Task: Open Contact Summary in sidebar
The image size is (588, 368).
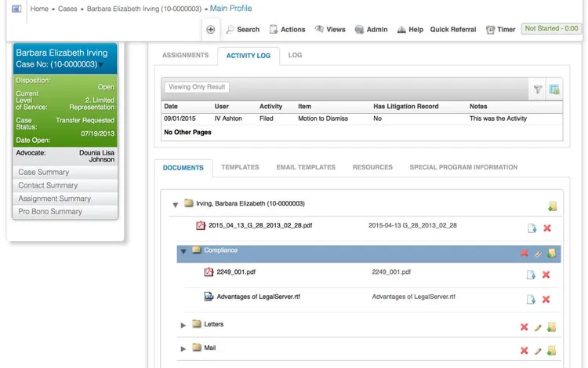Action: click(x=65, y=185)
